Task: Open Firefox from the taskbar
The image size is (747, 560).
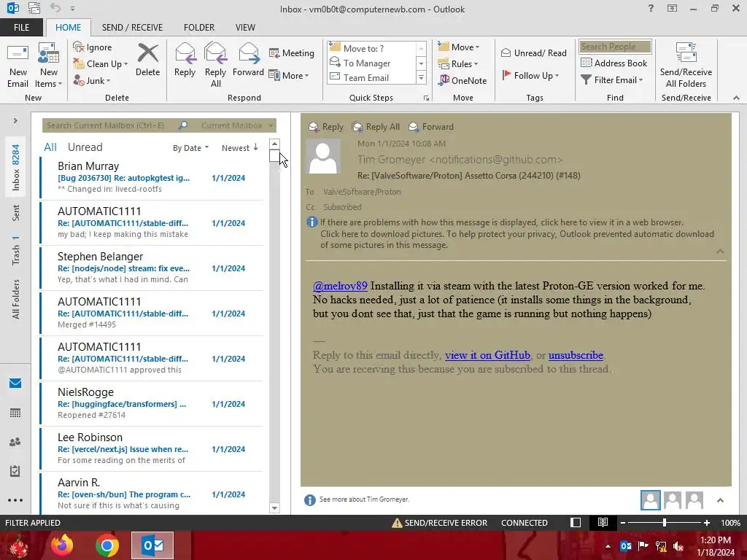Action: click(62, 545)
